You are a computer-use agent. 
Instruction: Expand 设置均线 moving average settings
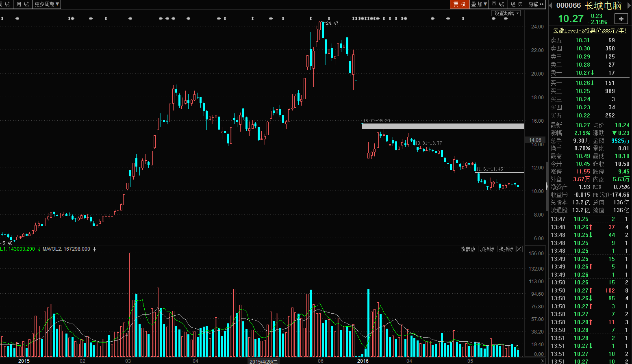point(506,13)
